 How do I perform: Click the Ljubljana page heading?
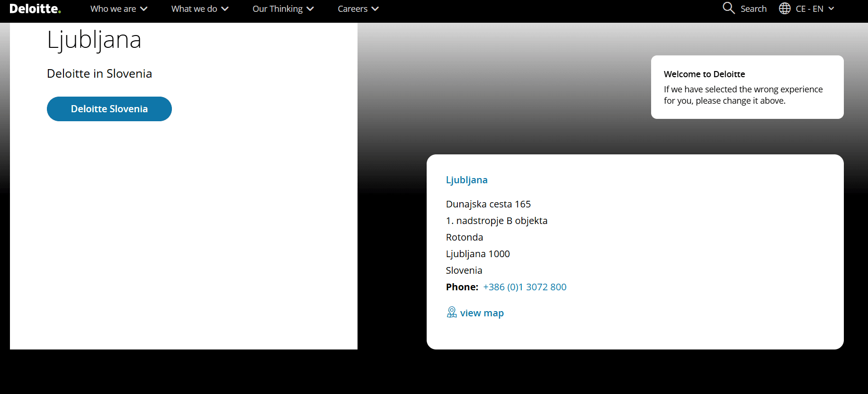point(94,40)
